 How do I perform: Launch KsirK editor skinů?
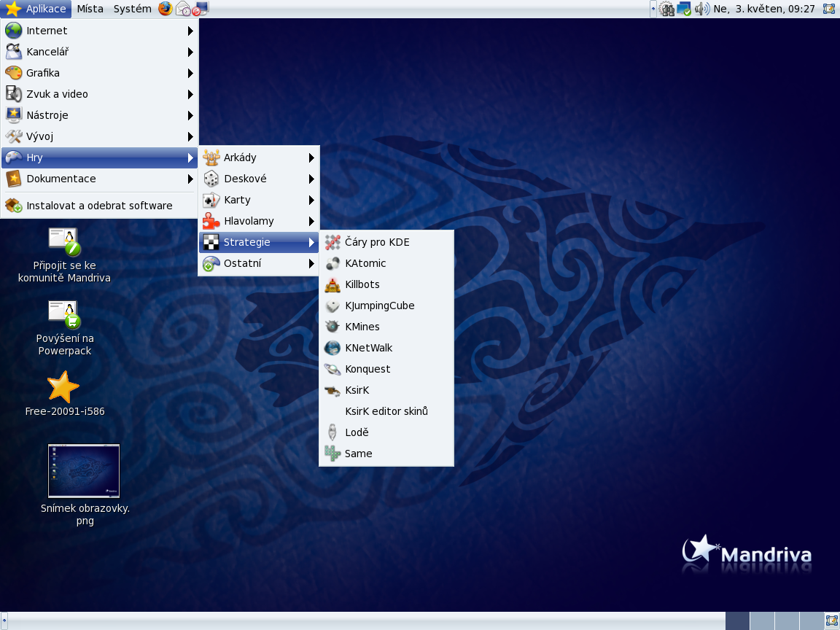point(386,411)
